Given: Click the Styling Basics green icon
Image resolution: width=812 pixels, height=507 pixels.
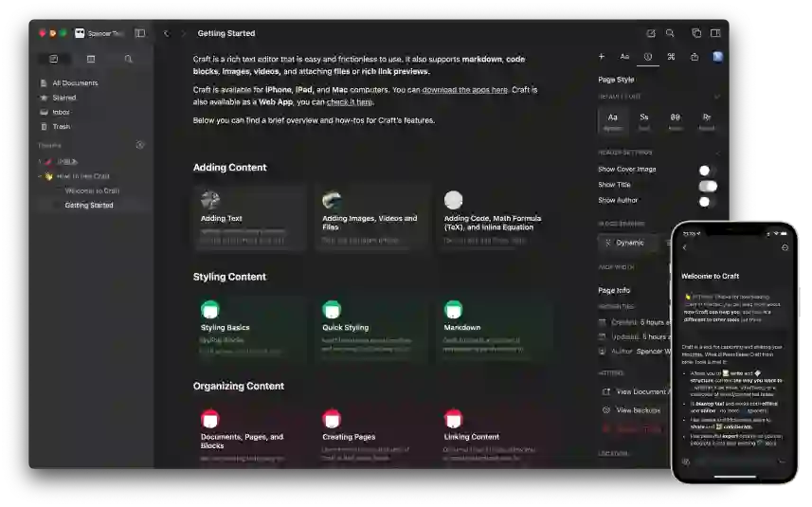Looking at the screenshot, I should (210, 309).
